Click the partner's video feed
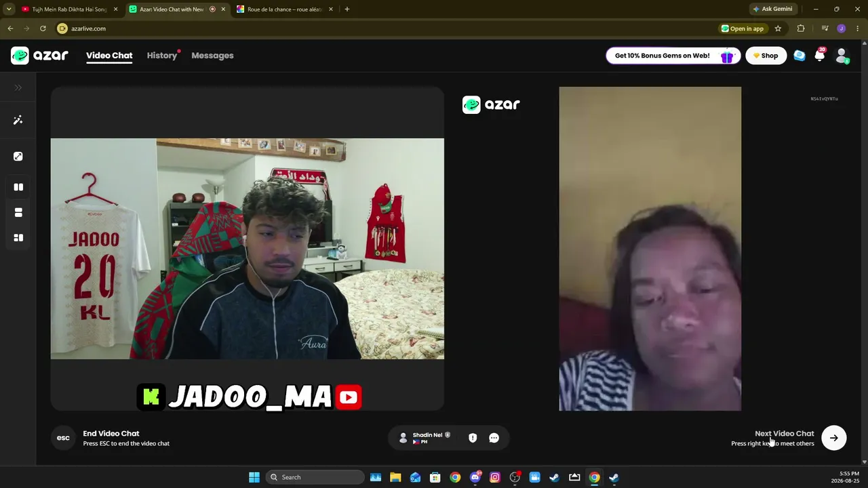 pyautogui.click(x=650, y=249)
